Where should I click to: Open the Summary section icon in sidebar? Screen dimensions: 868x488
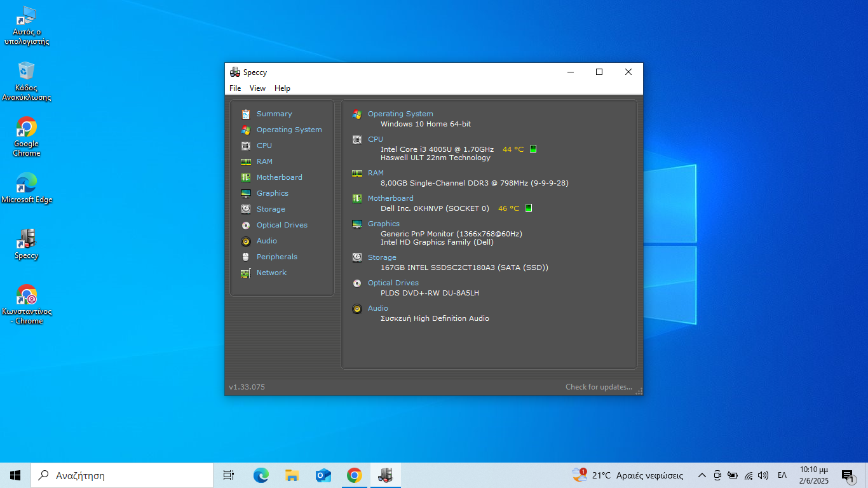pyautogui.click(x=246, y=114)
